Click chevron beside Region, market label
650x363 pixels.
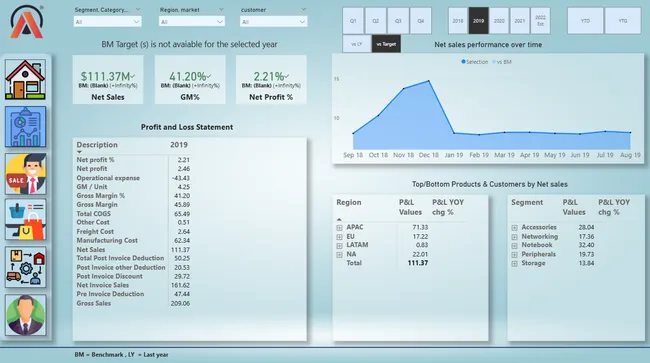tap(221, 9)
